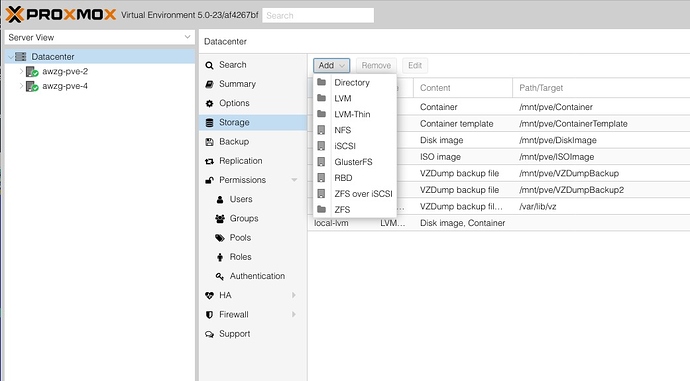Choose ZFS over iSCSI storage type
This screenshot has height=381, width=690.
tap(355, 194)
